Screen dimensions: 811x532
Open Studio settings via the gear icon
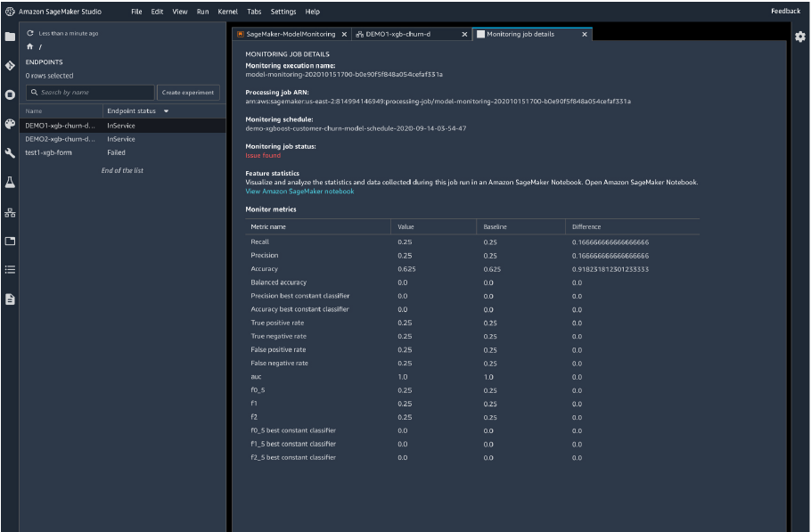[799, 37]
